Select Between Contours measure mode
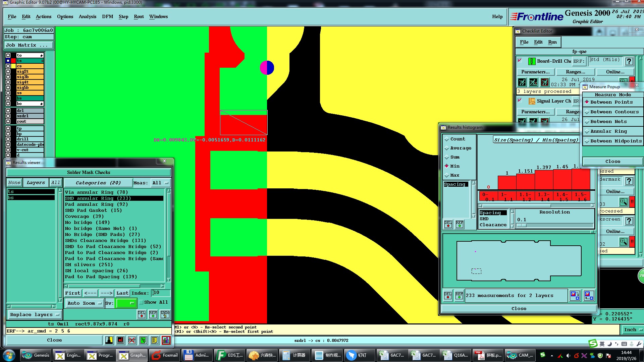Screen dimensions: 644x362 tap(587, 112)
